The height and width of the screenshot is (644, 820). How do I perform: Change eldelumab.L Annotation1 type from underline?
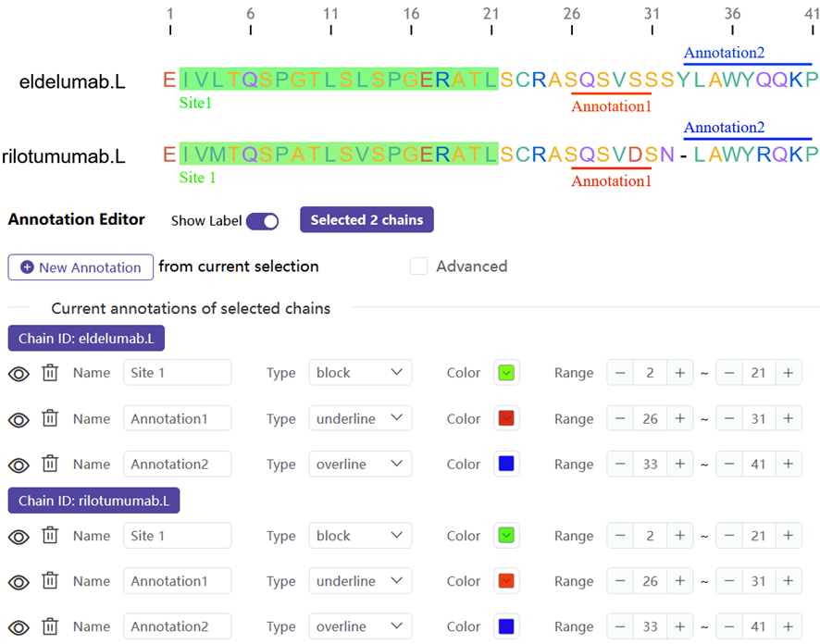coord(360,419)
